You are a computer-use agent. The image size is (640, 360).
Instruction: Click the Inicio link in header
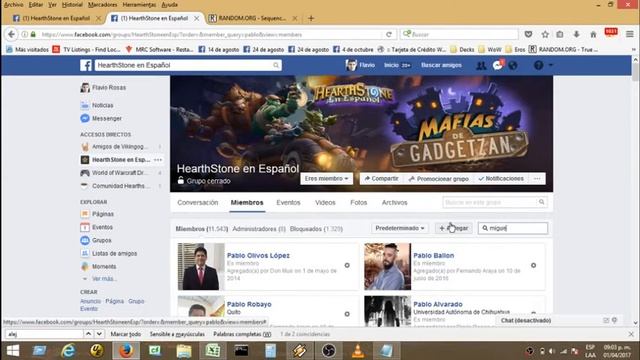tap(391, 65)
